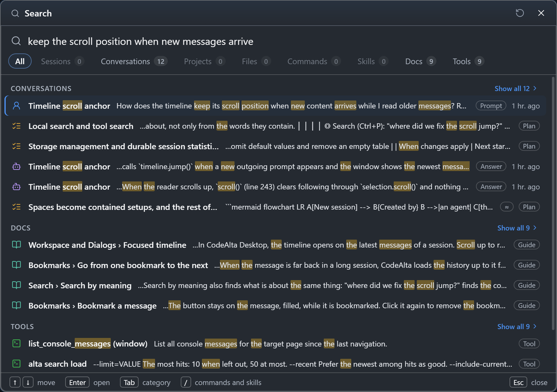Open 'Local search and tool search' result
Viewport: 557px width, 392px height.
275,126
